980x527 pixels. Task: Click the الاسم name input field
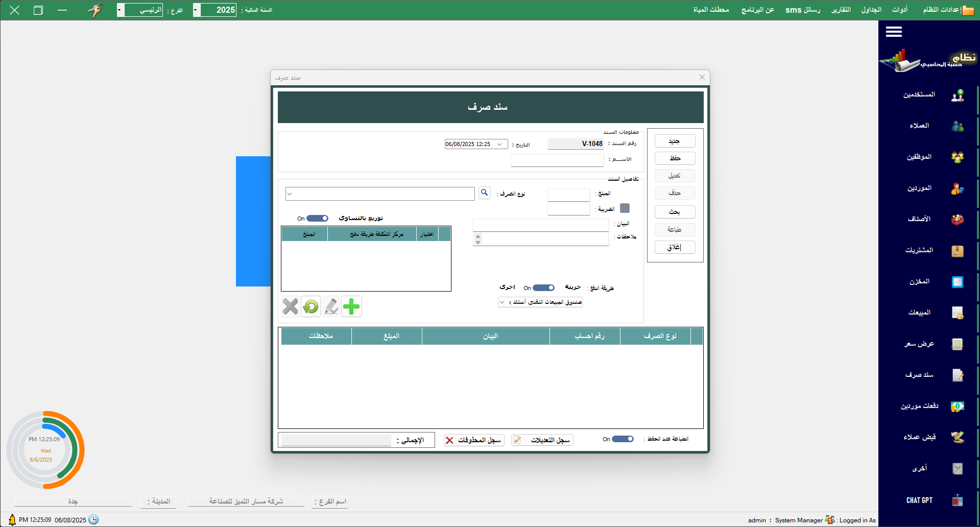557,160
